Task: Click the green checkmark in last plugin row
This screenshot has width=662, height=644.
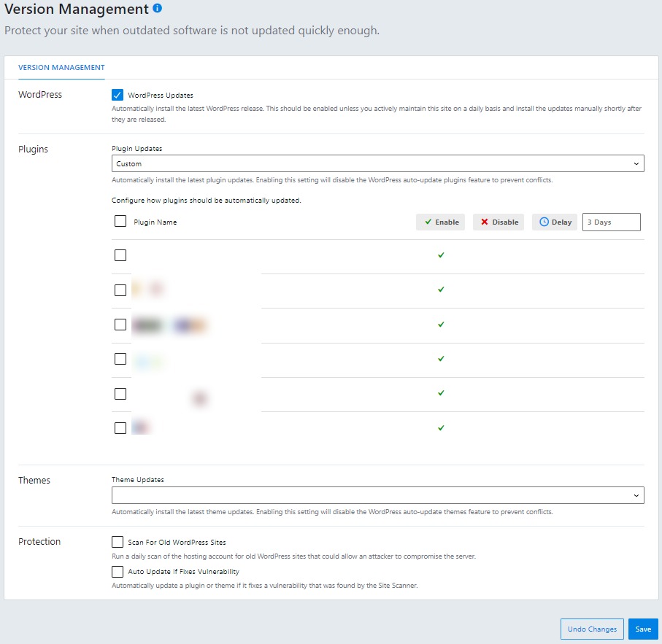Action: (441, 428)
